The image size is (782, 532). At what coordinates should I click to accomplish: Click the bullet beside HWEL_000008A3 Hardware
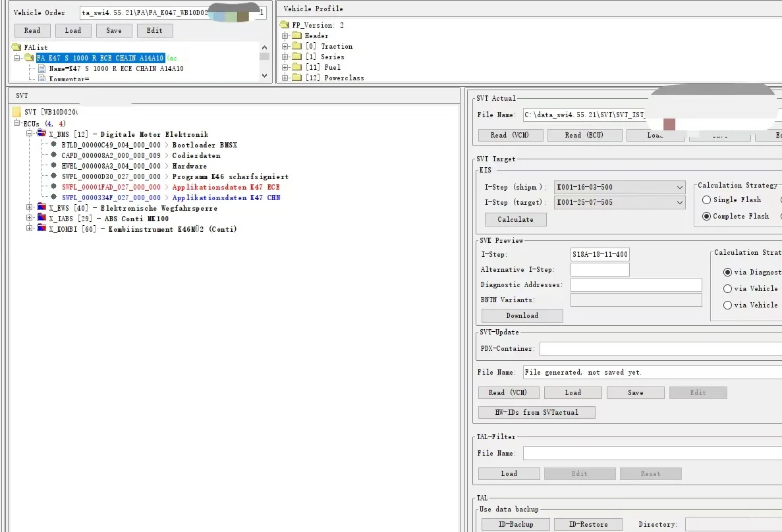tap(53, 165)
